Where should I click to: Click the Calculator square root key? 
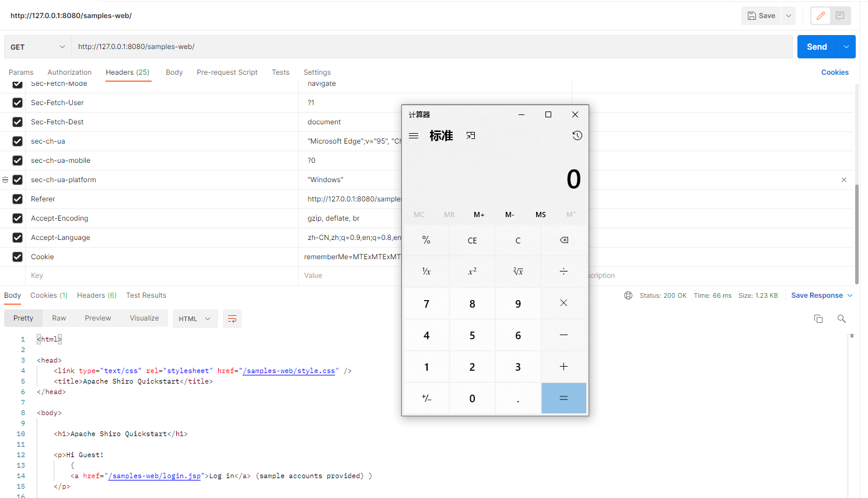[x=518, y=271]
